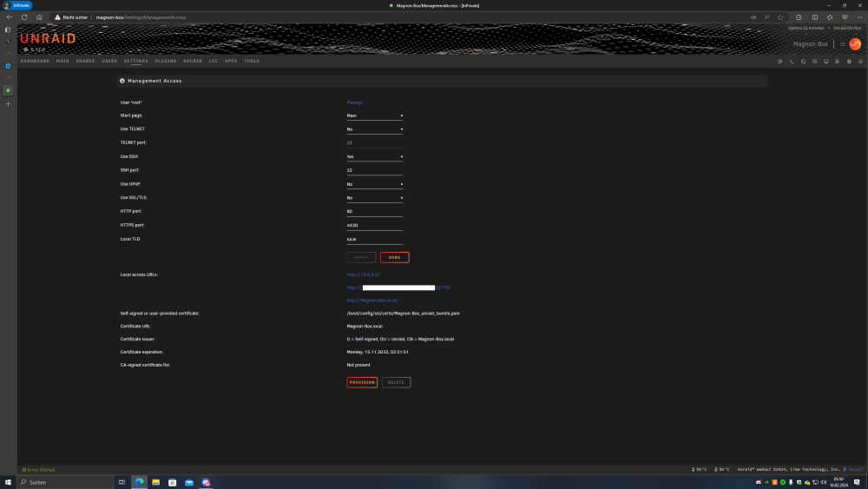
Task: Open the Use SSH dropdown
Action: 375,156
